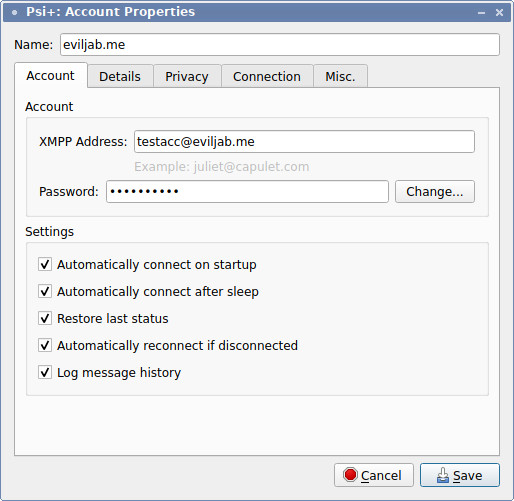Click the red stop icon on Cancel

(350, 475)
